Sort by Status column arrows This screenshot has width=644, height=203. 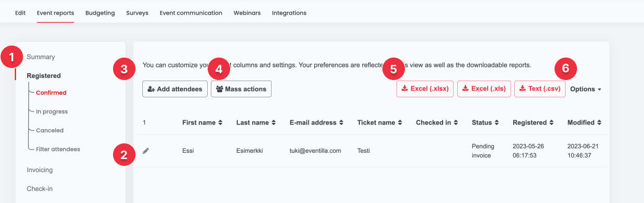497,122
